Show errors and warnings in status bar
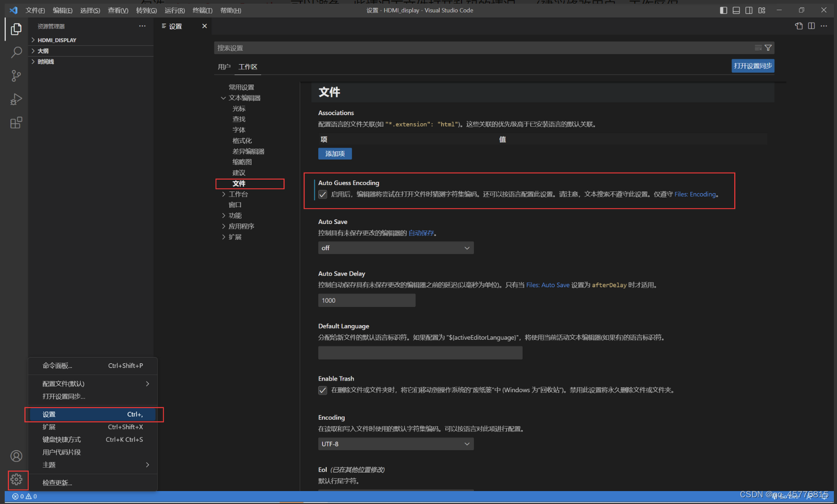Screen dimensions: 837x504 [x=25, y=497]
